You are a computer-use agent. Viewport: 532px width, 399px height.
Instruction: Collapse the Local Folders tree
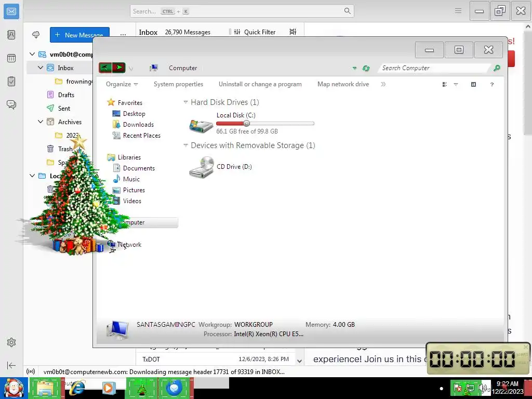(x=32, y=176)
